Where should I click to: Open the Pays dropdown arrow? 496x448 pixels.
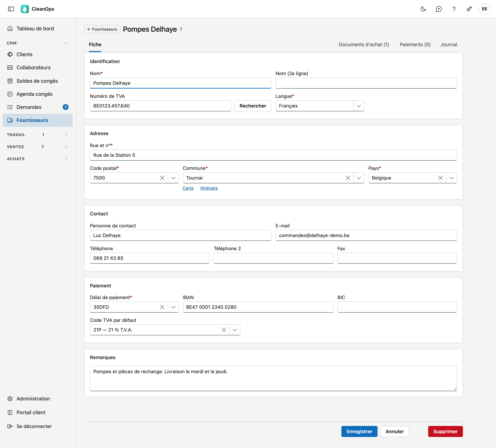(451, 178)
